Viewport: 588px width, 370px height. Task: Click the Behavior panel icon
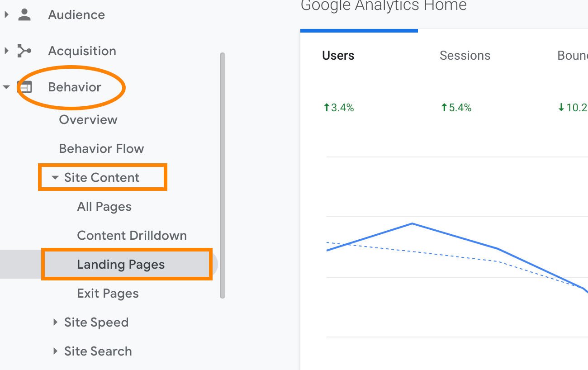(x=24, y=87)
